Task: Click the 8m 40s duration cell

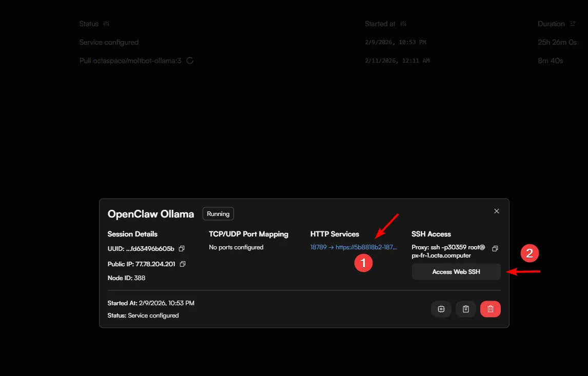Action: (x=550, y=61)
